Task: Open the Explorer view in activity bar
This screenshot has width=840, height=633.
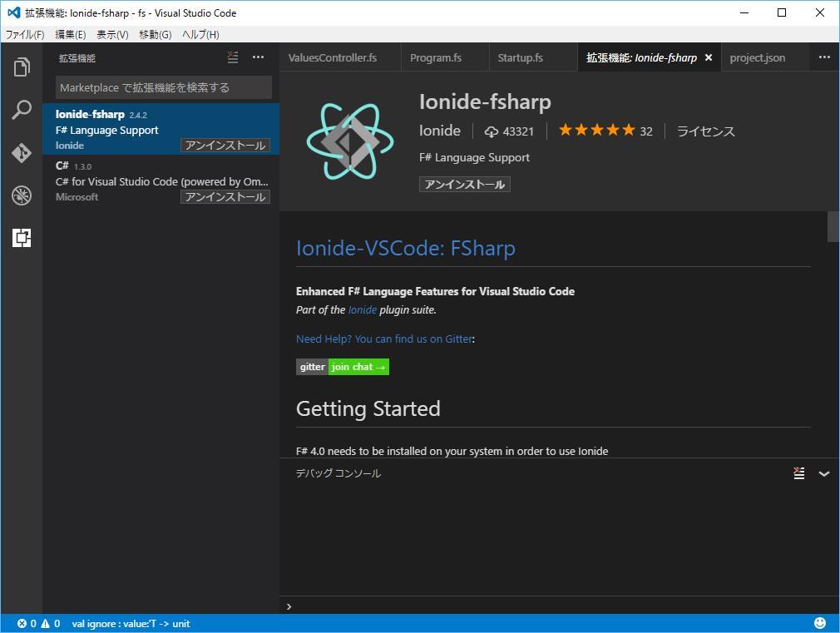Action: click(x=22, y=67)
